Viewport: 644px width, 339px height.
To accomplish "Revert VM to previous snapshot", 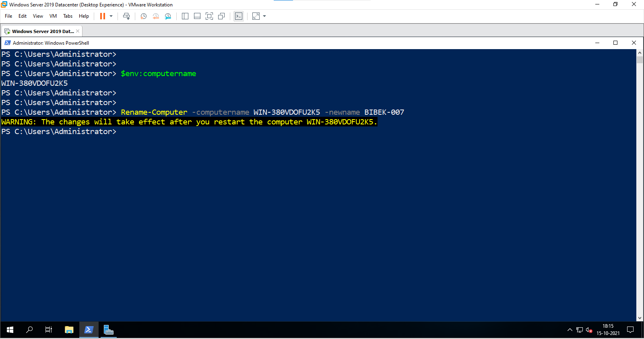I will (x=156, y=16).
